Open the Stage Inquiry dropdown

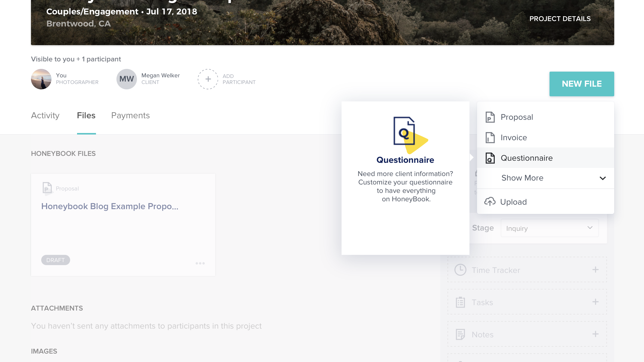[550, 228]
